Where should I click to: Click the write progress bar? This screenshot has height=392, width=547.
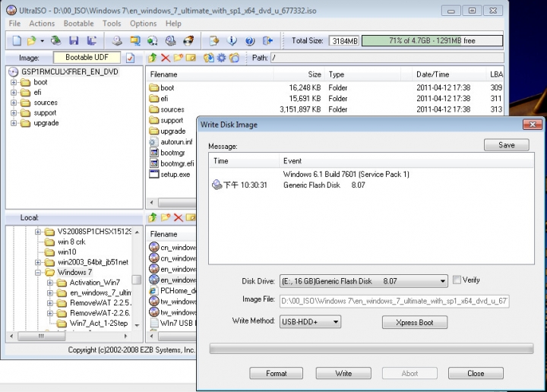click(372, 349)
